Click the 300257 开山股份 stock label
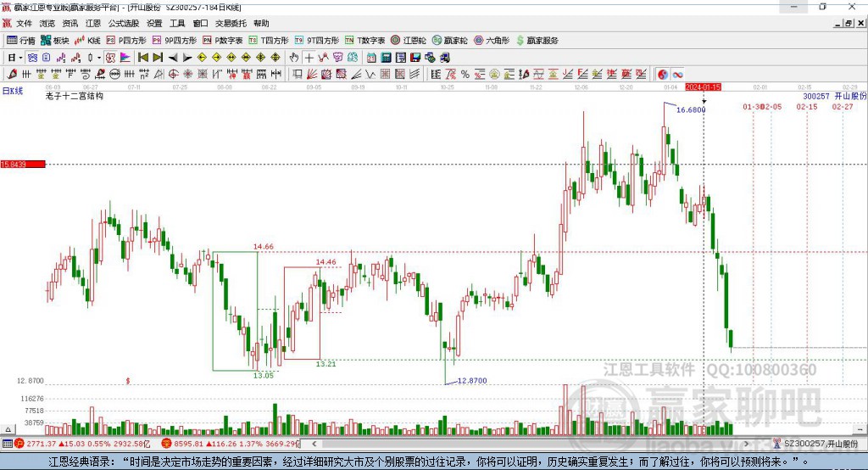 pyautogui.click(x=835, y=96)
